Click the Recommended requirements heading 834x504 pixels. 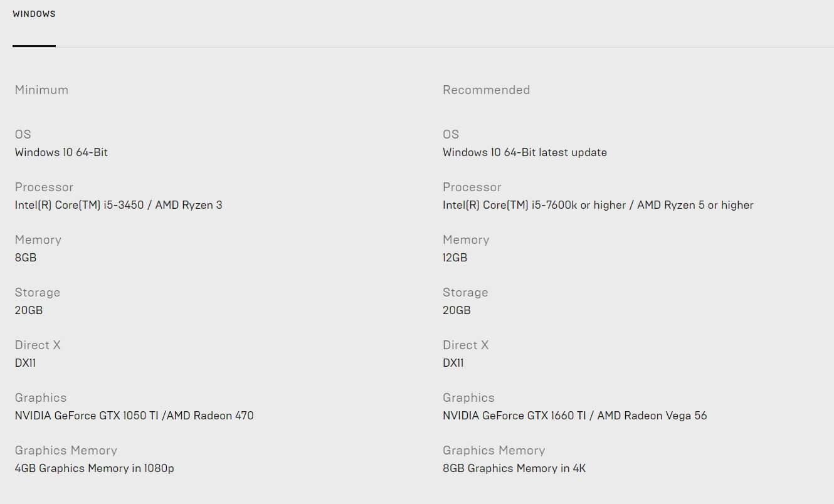pyautogui.click(x=486, y=90)
